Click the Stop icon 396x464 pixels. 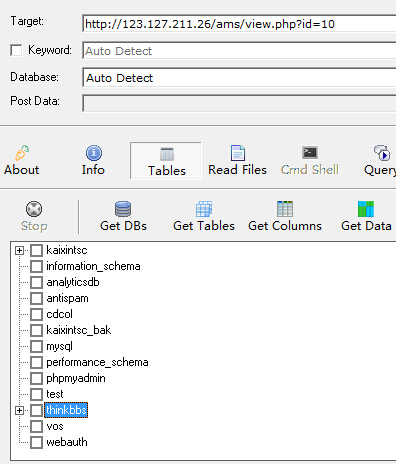[x=34, y=209]
